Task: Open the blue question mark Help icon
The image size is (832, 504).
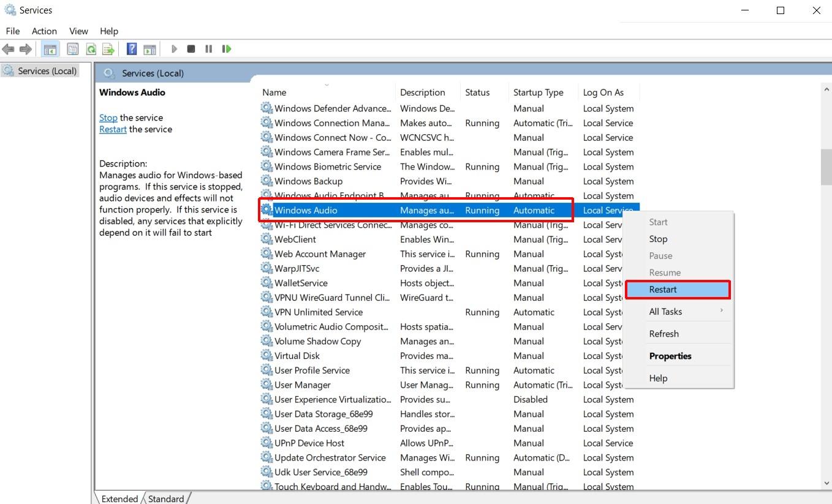Action: tap(131, 49)
